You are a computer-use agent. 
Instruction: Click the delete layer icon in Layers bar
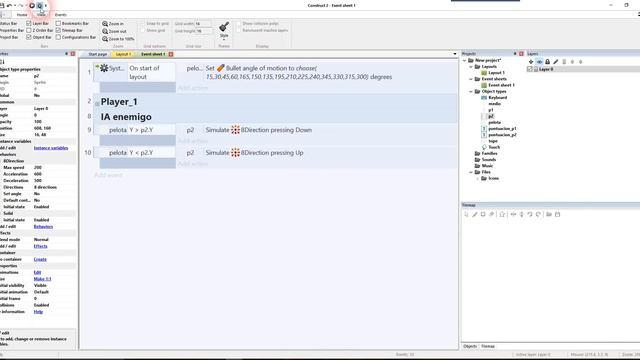pos(564,62)
